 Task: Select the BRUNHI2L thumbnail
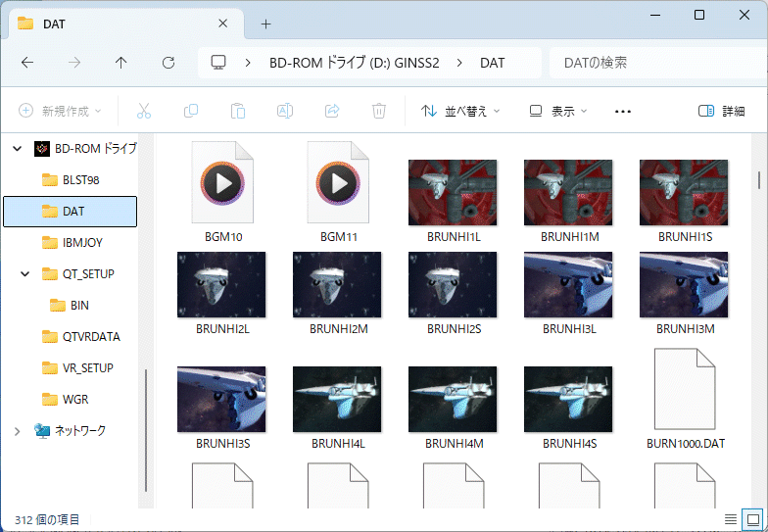[221, 284]
